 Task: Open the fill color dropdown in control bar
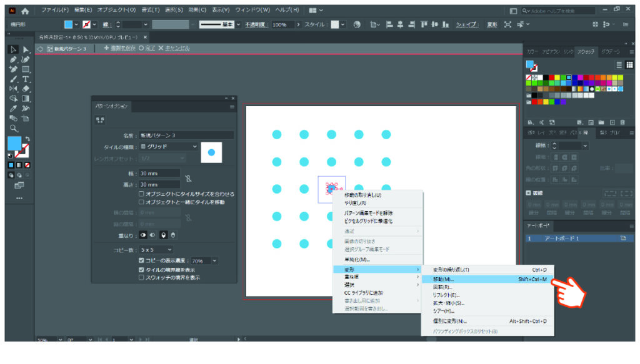(76, 24)
